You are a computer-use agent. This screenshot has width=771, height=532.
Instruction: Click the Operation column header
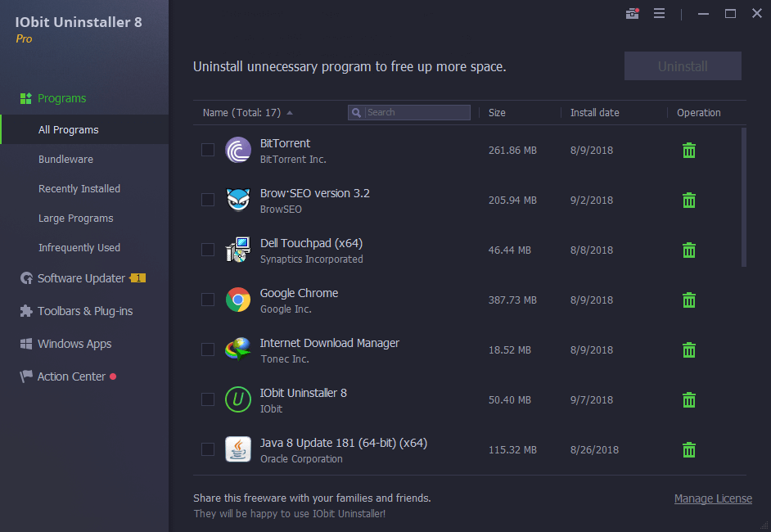click(x=698, y=113)
